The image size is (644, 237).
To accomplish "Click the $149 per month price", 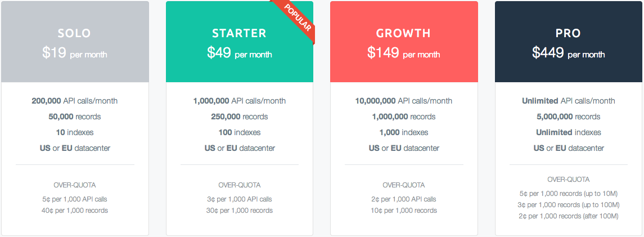I will coord(403,53).
